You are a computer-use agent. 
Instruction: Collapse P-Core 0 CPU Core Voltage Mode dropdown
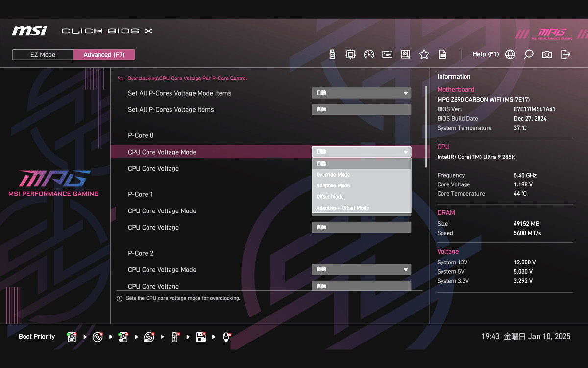coord(362,152)
